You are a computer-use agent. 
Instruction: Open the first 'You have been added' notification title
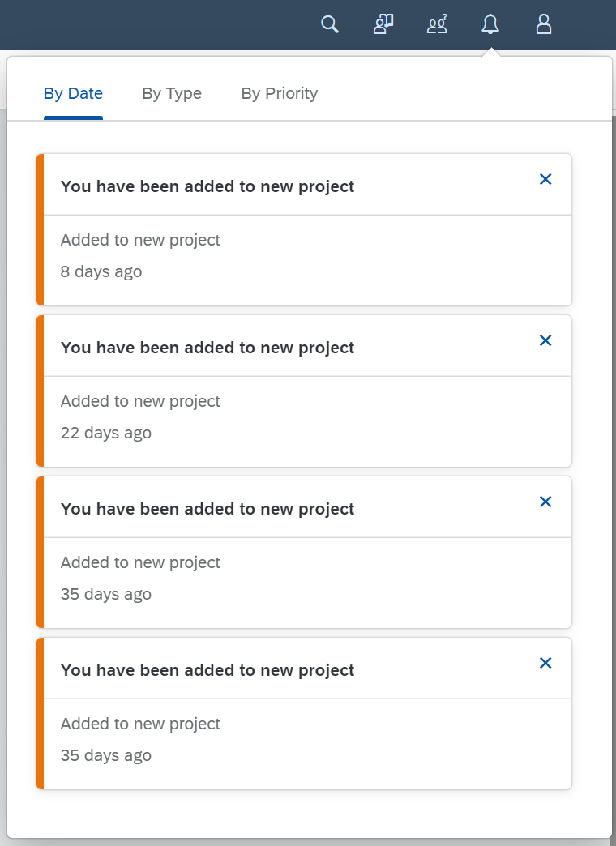(x=207, y=186)
